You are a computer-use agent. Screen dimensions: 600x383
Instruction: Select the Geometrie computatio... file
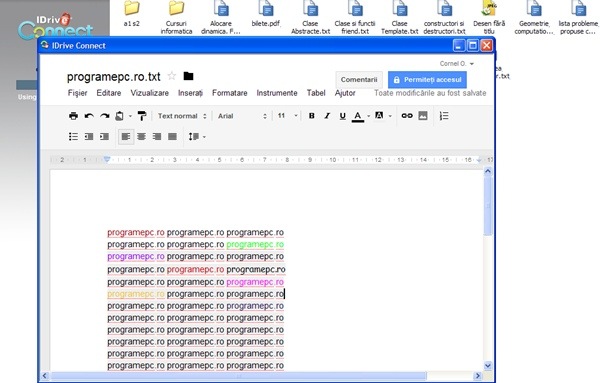[x=534, y=17]
